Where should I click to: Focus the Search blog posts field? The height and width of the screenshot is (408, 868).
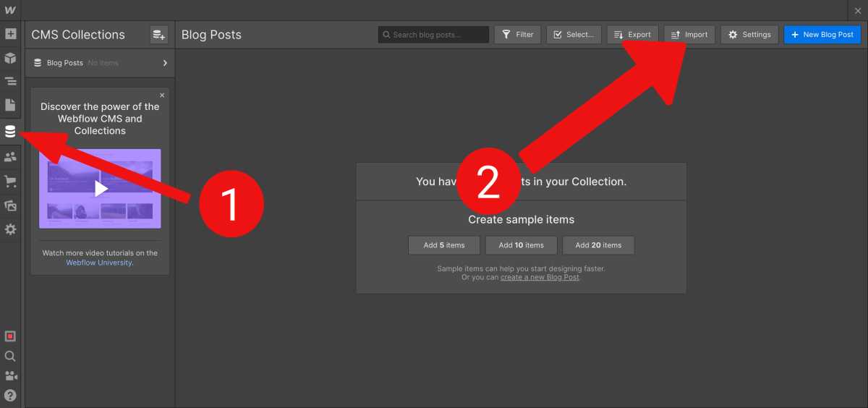pos(433,34)
